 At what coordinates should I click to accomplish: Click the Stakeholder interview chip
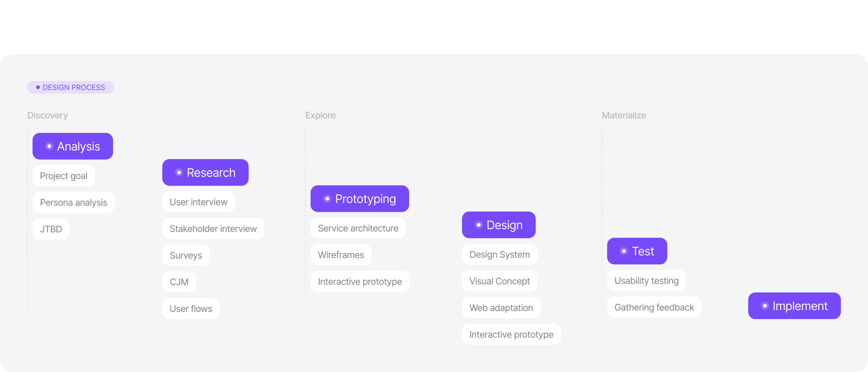[213, 229]
